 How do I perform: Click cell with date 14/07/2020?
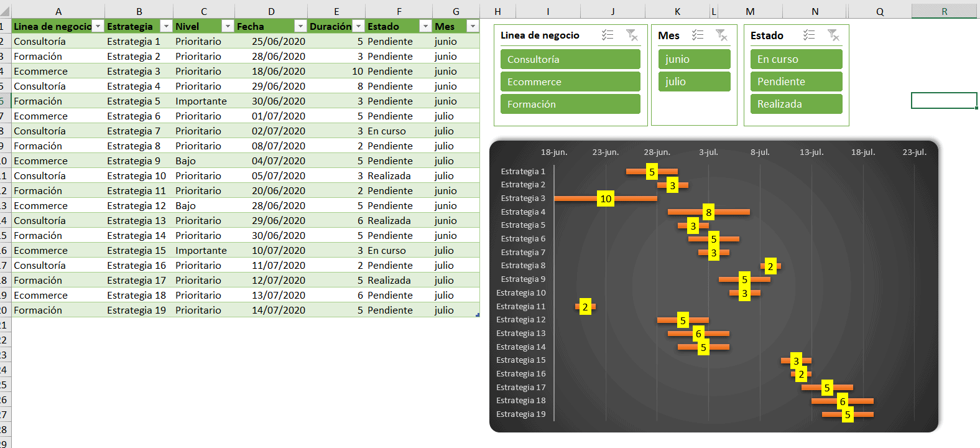[x=271, y=310]
